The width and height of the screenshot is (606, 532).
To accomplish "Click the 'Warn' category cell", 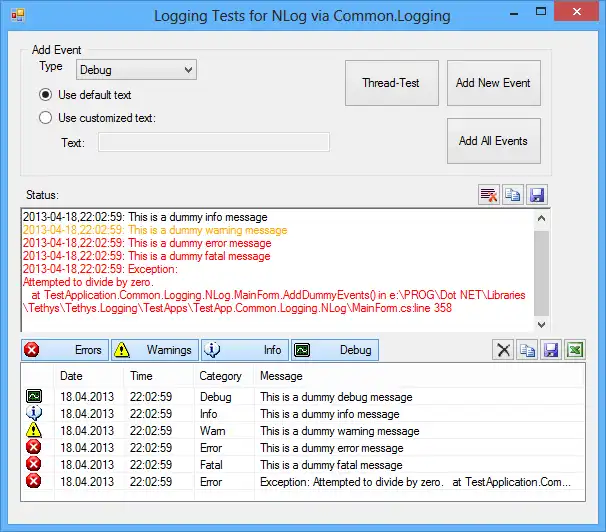I will [213, 431].
